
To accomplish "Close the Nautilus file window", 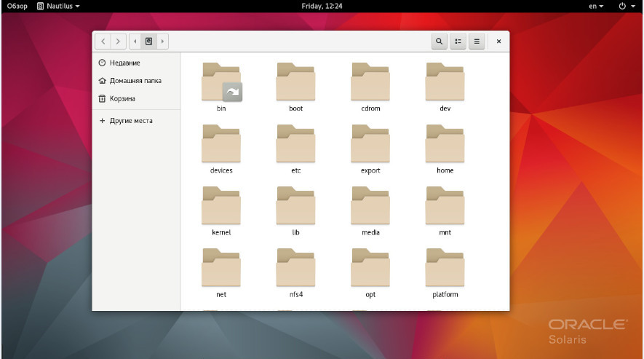I will 498,41.
